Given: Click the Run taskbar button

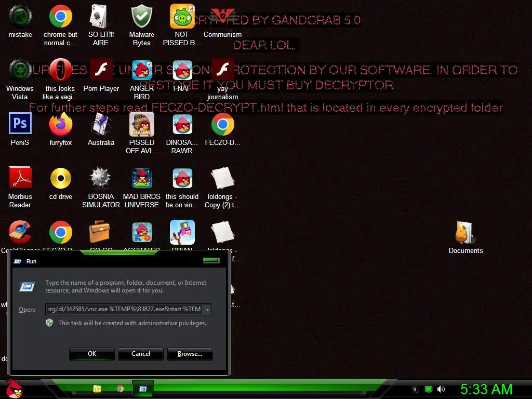Looking at the screenshot, I should pyautogui.click(x=143, y=389).
